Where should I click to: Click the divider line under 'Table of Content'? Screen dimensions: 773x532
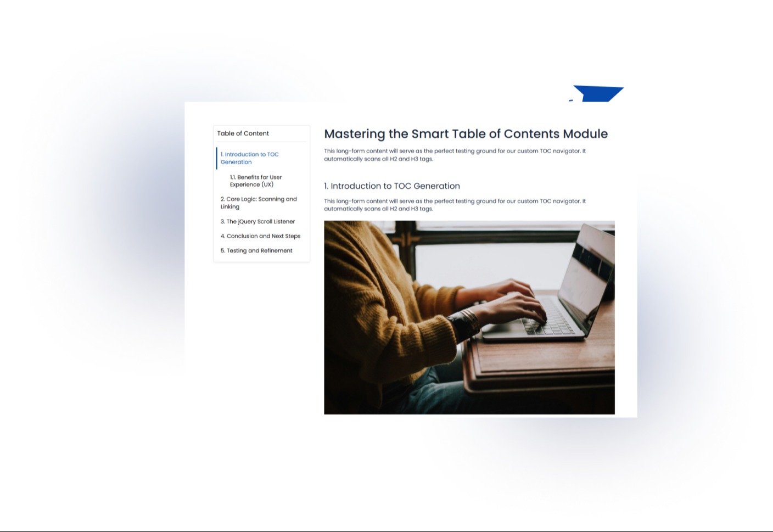coord(262,142)
